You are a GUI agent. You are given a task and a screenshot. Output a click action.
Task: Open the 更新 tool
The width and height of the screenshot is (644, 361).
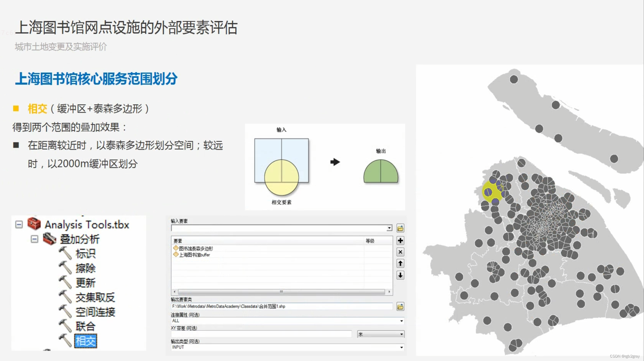85,283
